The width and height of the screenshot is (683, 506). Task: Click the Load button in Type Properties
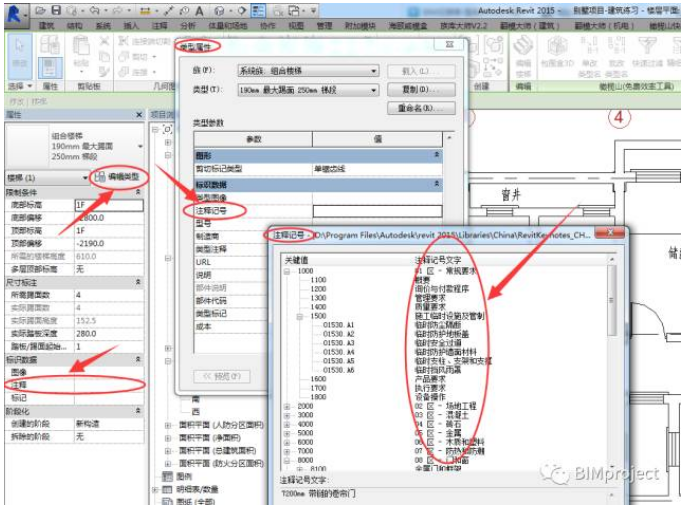click(421, 71)
